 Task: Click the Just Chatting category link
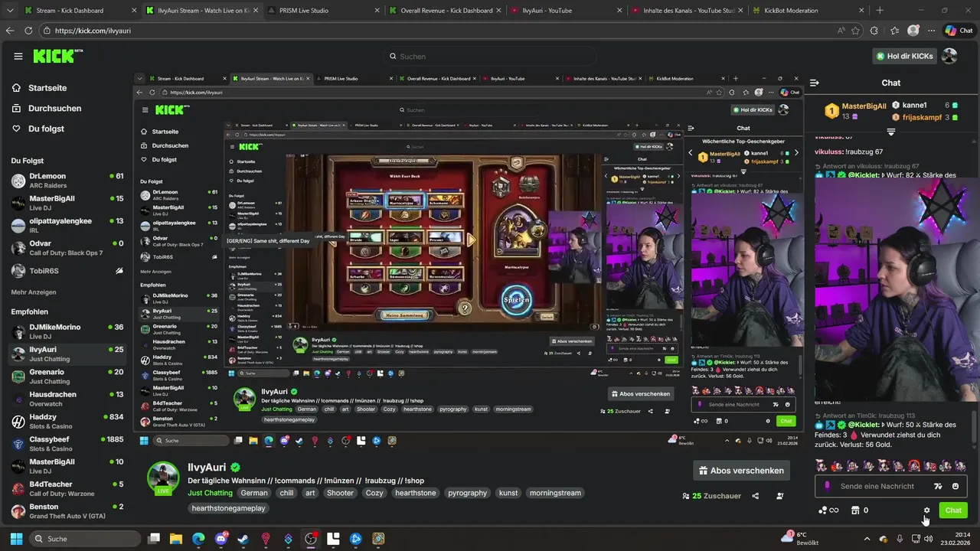pos(210,493)
